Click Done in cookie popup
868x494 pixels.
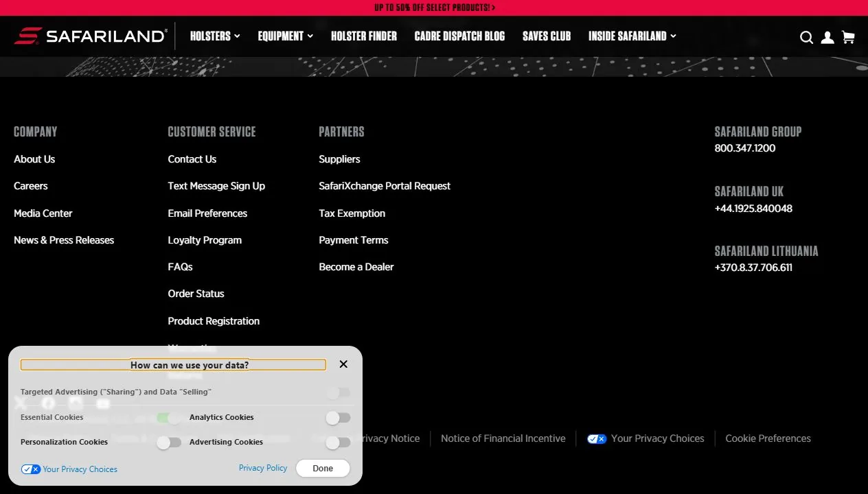click(x=323, y=469)
